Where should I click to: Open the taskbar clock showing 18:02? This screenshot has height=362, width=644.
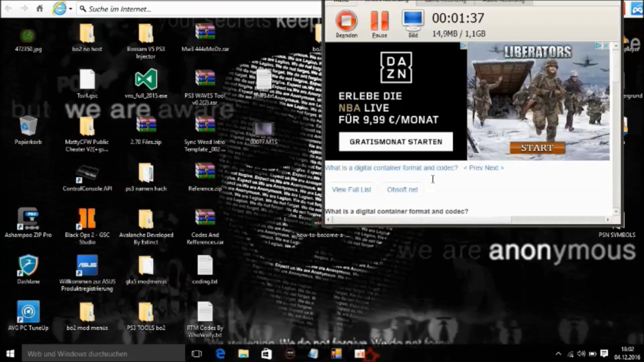[x=627, y=353]
